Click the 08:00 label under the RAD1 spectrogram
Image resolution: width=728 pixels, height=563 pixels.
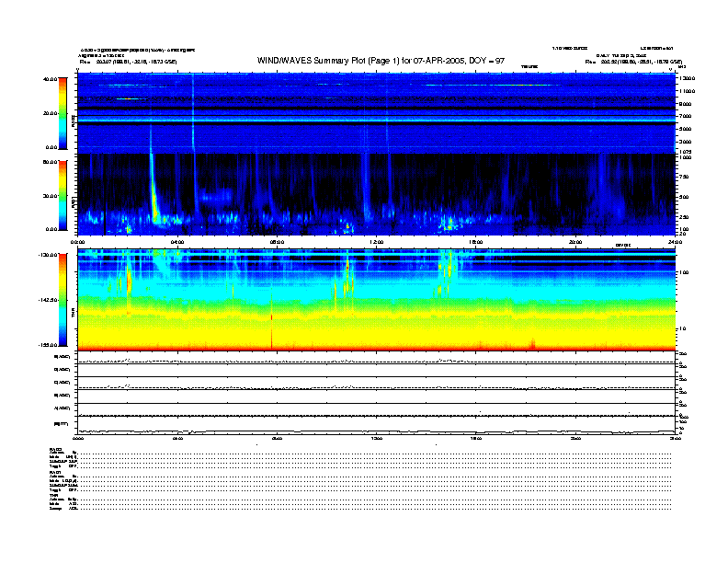(x=278, y=242)
